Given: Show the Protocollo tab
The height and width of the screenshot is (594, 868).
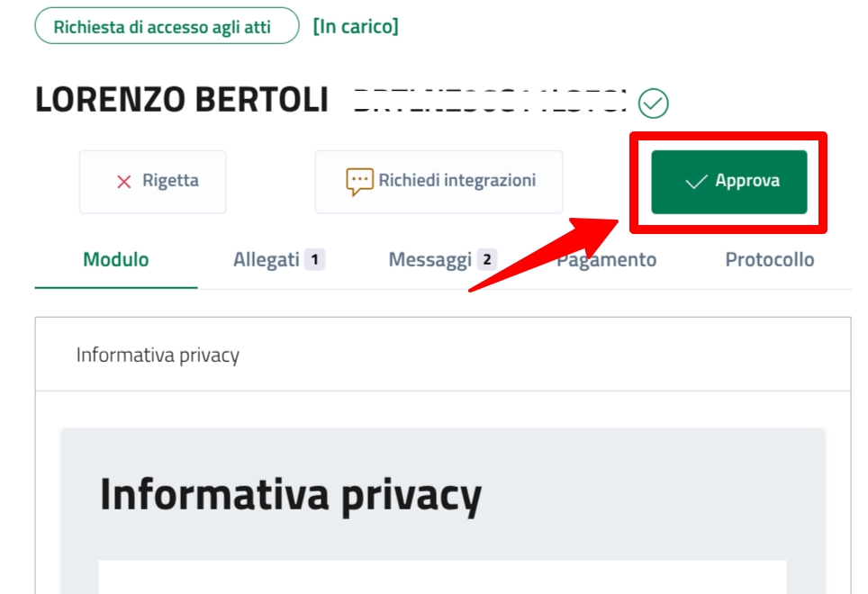Looking at the screenshot, I should pos(770,260).
